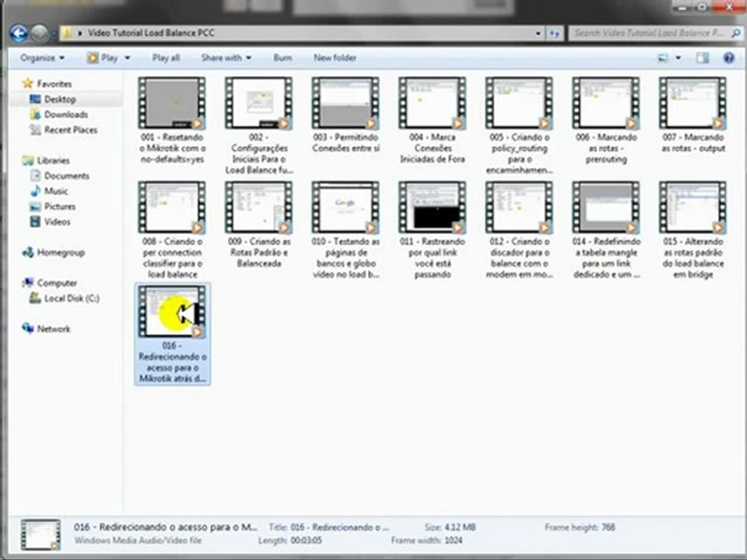This screenshot has width=747, height=560.
Task: Click Video Tutorial Load Balance PCC breadcrumb
Action: click(x=151, y=33)
